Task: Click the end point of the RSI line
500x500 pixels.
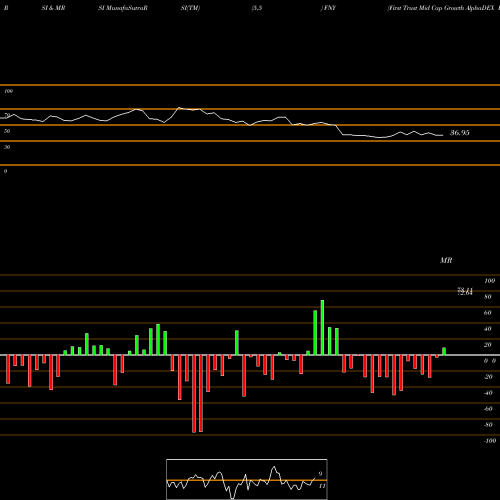Action: pos(443,135)
